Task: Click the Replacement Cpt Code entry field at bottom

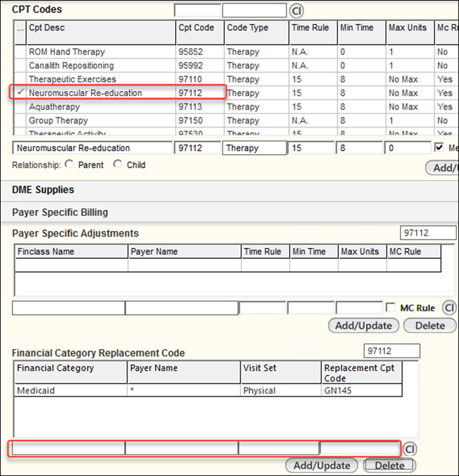Action: (x=360, y=448)
